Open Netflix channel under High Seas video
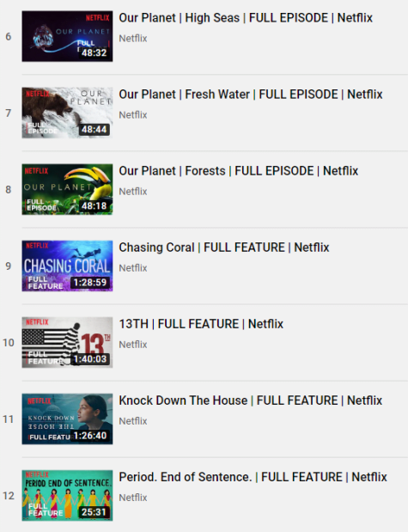The image size is (408, 532). pyautogui.click(x=133, y=39)
